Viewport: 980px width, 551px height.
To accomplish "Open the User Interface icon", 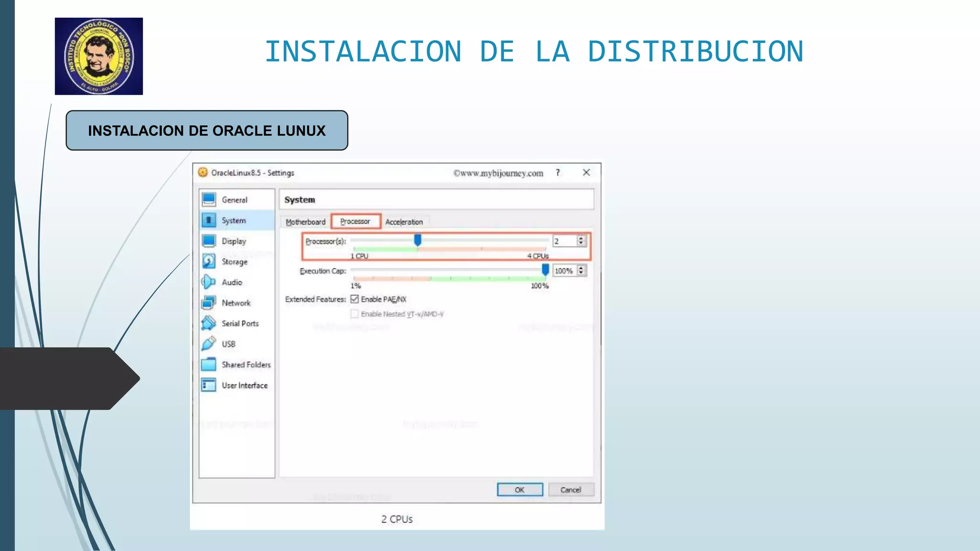I will pos(209,385).
